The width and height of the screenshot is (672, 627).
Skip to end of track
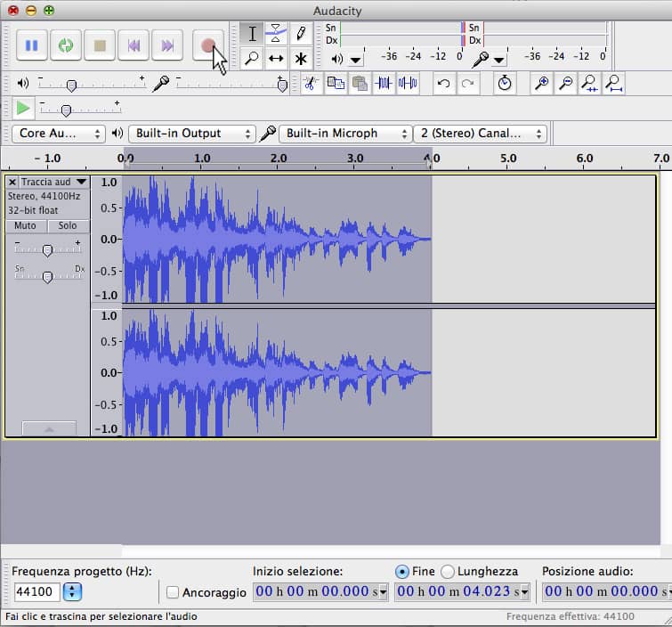pos(167,45)
